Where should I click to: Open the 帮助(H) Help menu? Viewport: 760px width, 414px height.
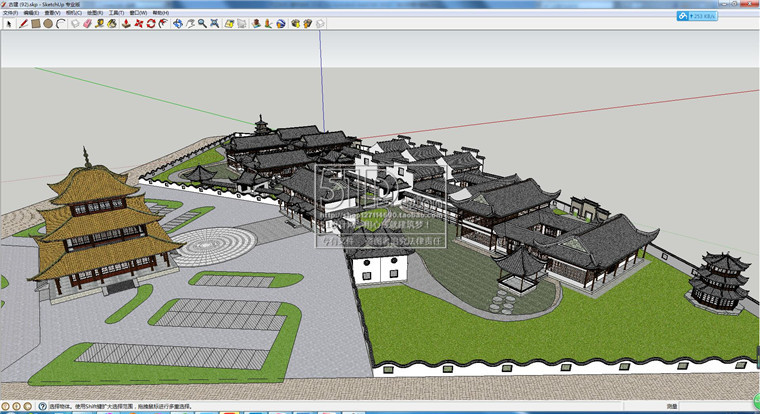click(x=160, y=13)
